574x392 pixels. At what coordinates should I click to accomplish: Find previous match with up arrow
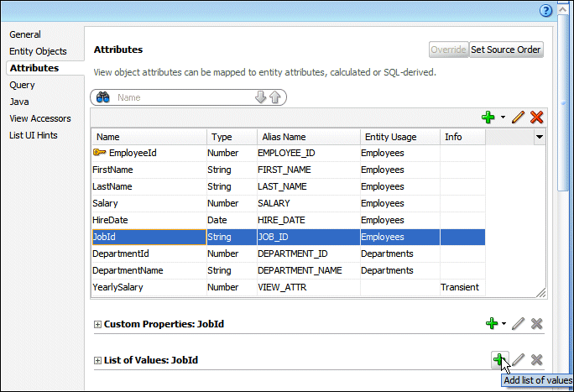275,97
